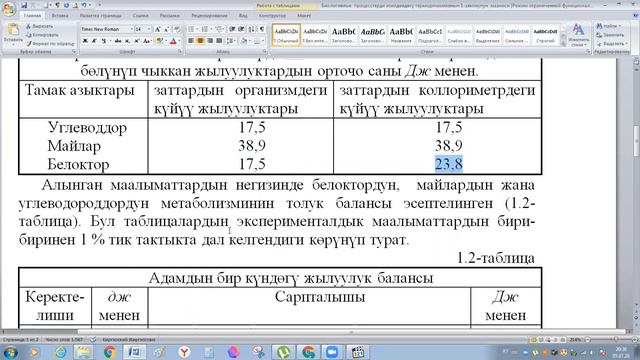This screenshot has width=640, height=360.
Task: Open multilevel list options
Action: click(219, 29)
